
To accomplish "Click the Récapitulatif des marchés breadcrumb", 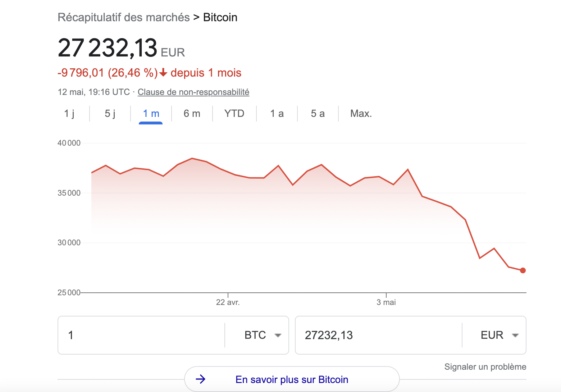I will pos(124,17).
